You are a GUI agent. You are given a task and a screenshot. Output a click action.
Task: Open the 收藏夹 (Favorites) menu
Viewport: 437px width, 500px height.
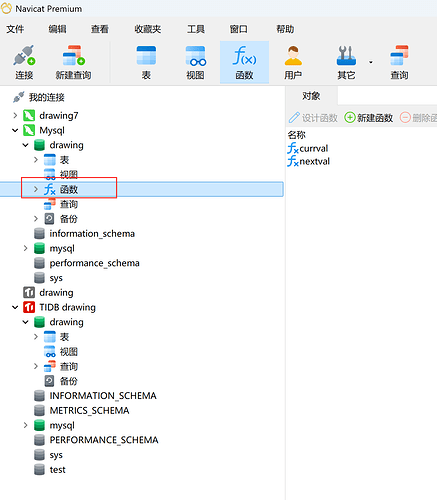tap(148, 29)
